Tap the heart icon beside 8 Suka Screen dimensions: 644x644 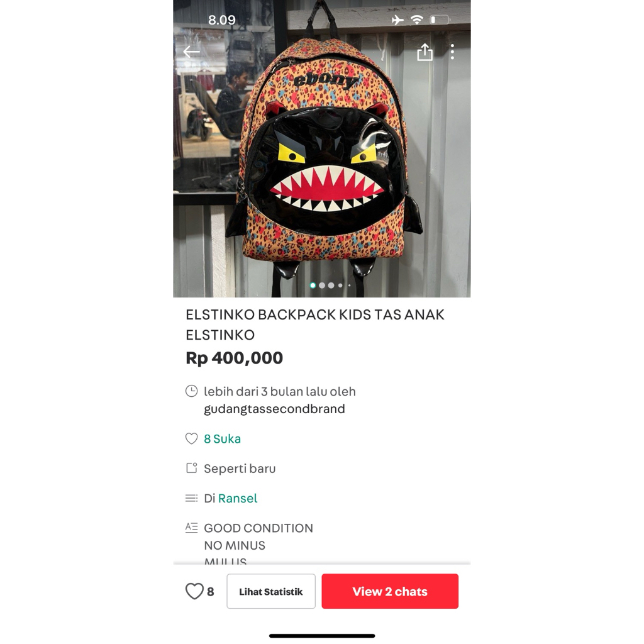point(191,438)
